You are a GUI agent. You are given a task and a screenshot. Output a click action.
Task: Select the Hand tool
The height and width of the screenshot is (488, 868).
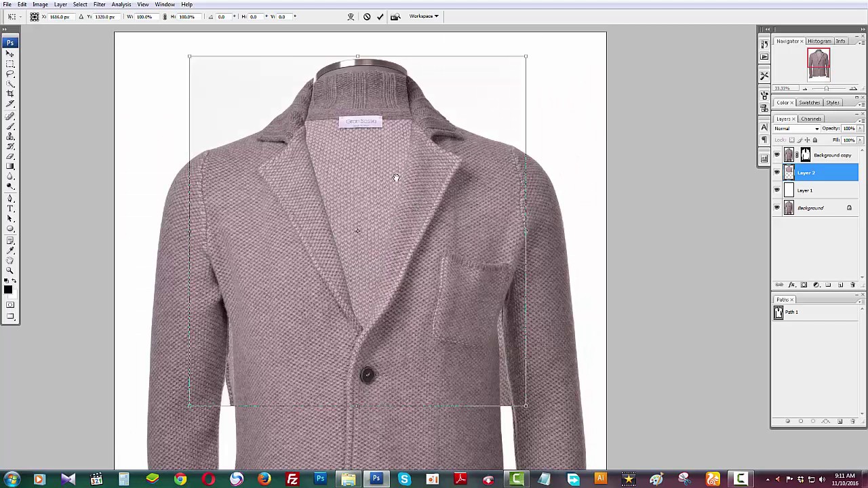[10, 260]
